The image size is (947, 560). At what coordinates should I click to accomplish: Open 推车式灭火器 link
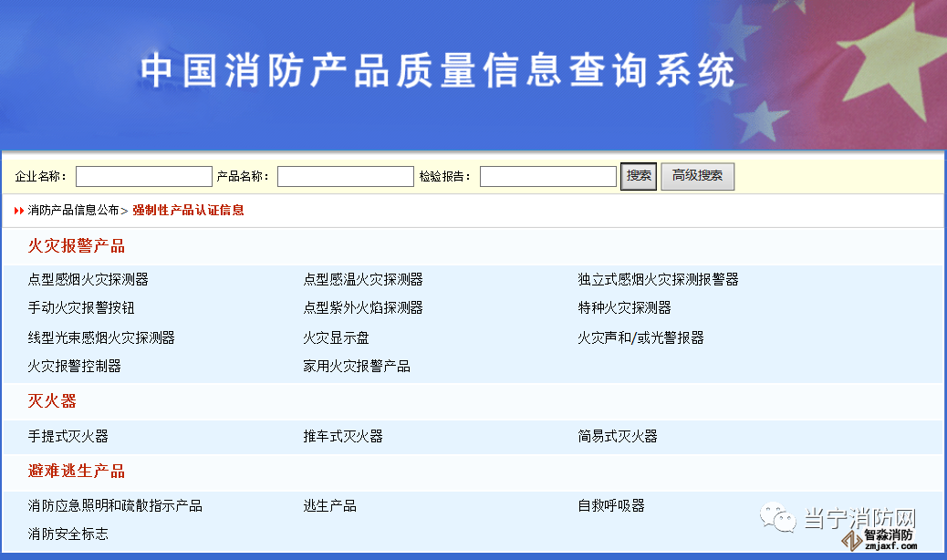coord(343,436)
